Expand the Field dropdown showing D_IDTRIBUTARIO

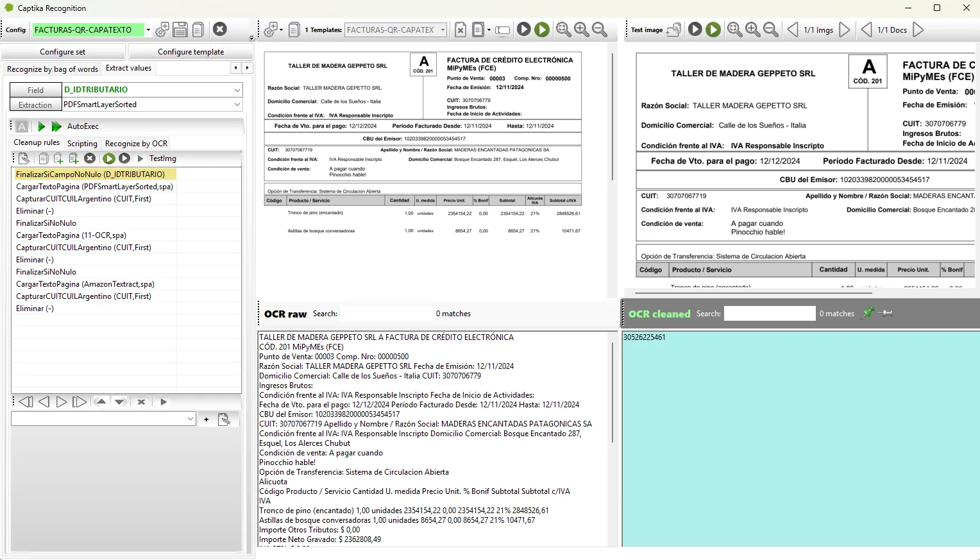click(237, 90)
